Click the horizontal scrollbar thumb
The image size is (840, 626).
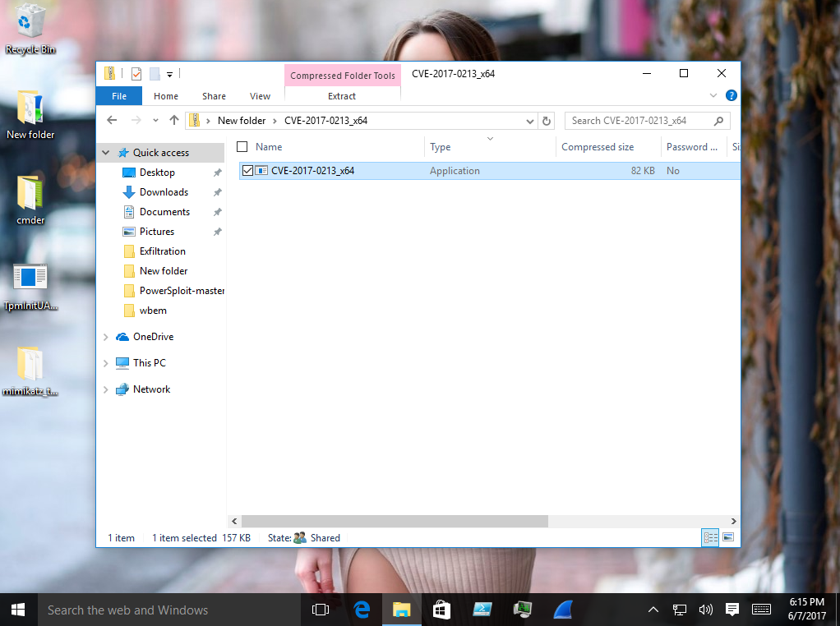click(x=395, y=521)
